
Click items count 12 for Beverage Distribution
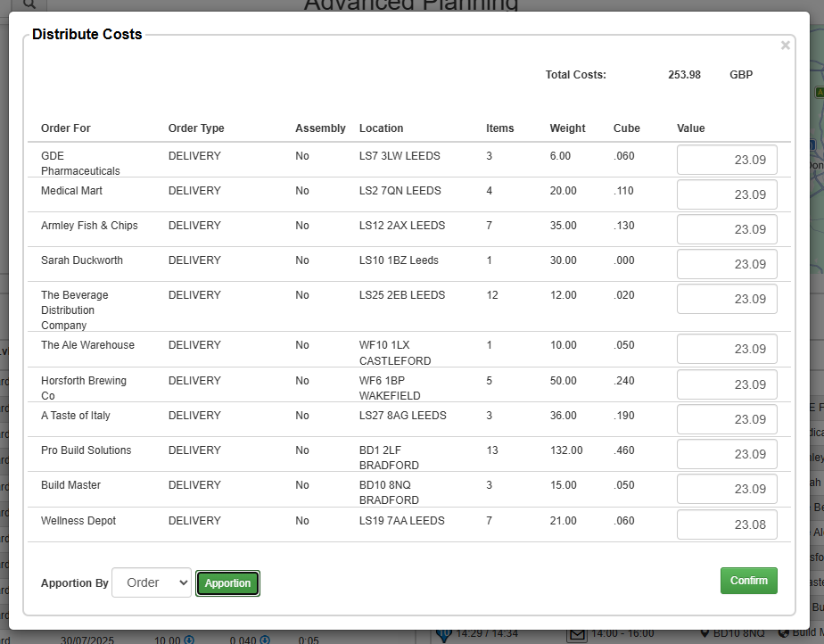click(x=492, y=295)
